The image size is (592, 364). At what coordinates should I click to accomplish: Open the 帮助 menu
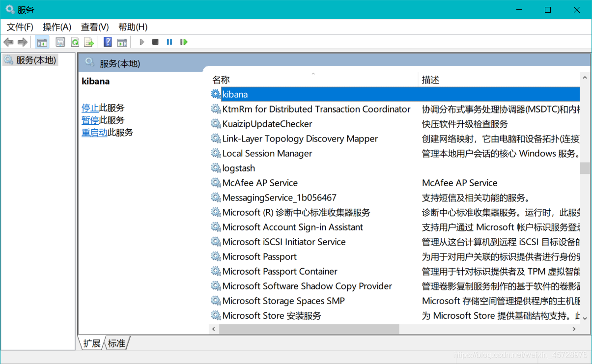pos(132,27)
